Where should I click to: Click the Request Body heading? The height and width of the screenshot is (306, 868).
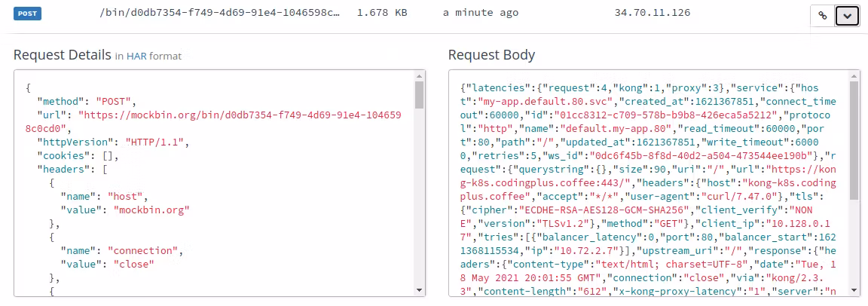click(x=491, y=54)
